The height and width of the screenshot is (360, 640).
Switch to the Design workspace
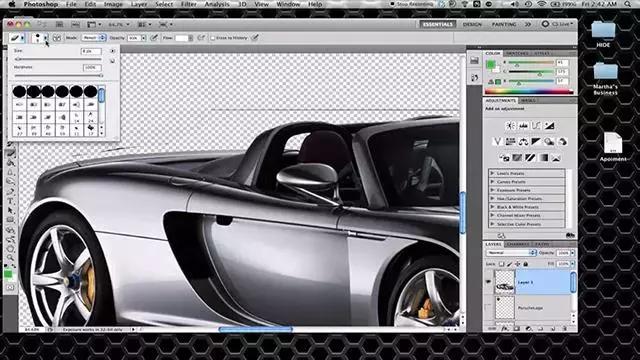click(472, 24)
